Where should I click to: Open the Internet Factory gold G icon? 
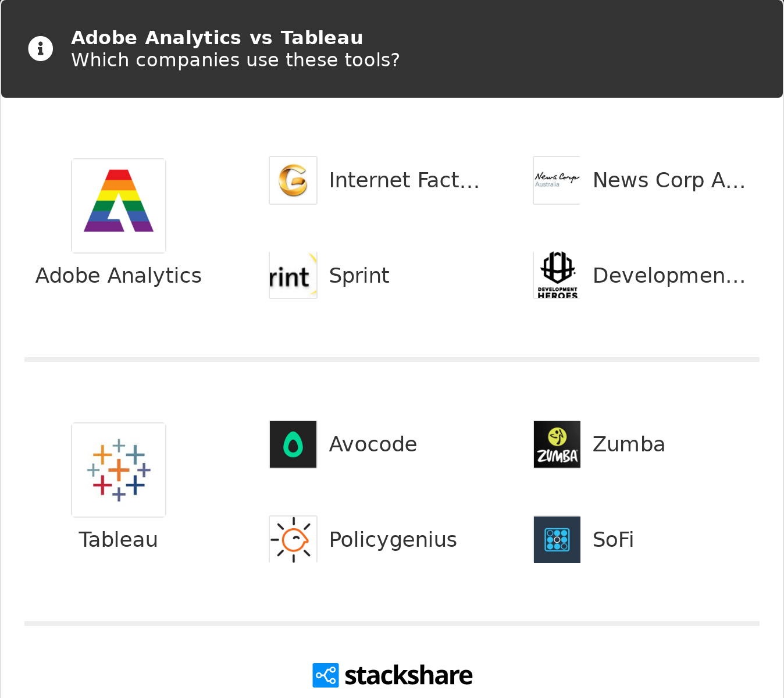point(293,180)
